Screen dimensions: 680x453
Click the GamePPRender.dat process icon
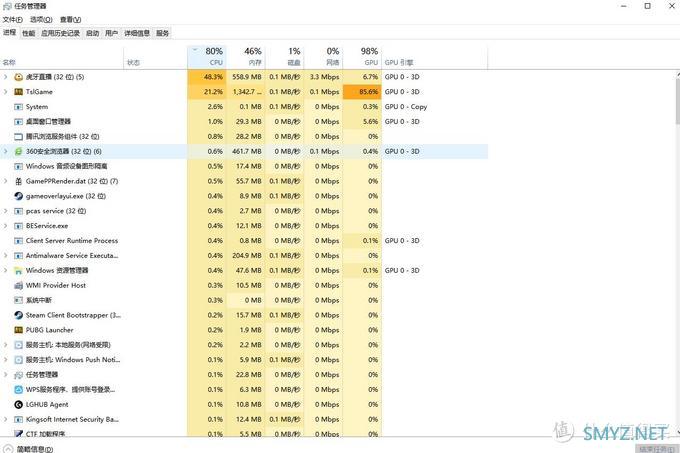pyautogui.click(x=18, y=181)
